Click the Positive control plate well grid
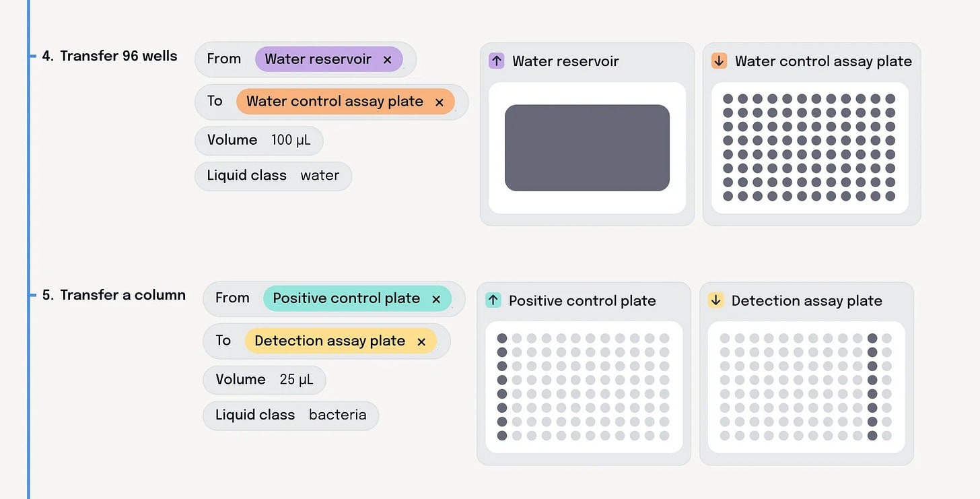 (583, 387)
